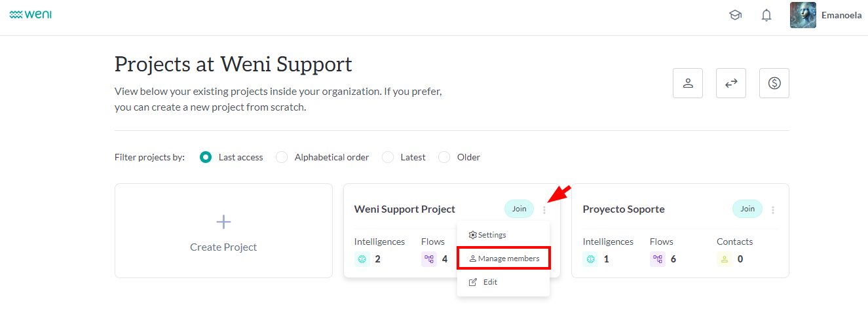Image resolution: width=868 pixels, height=322 pixels.
Task: Open the billing dollar icon button
Action: click(774, 83)
